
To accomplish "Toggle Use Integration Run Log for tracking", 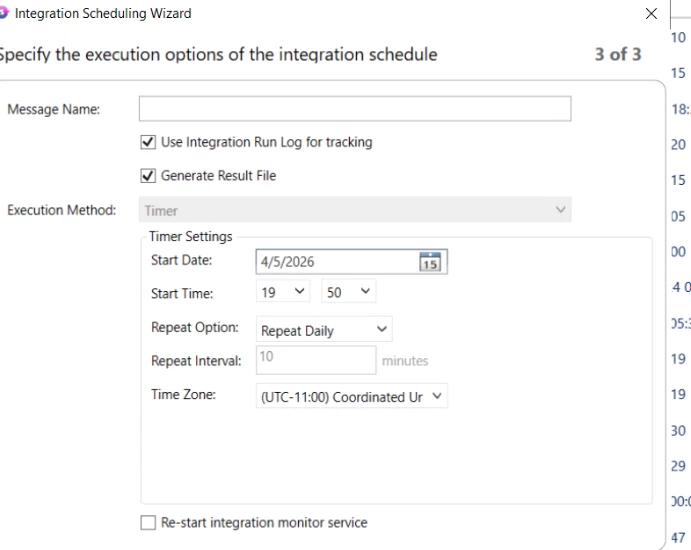I will 149,143.
